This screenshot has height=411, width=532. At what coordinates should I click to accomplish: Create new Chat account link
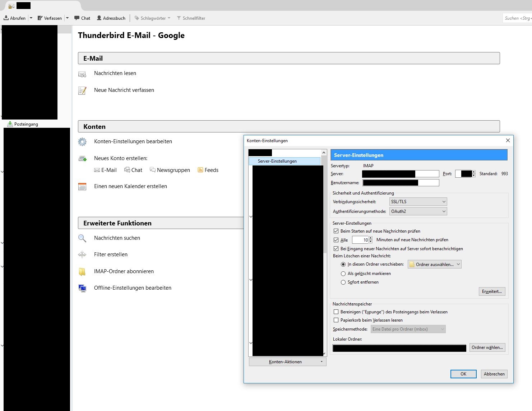click(133, 170)
